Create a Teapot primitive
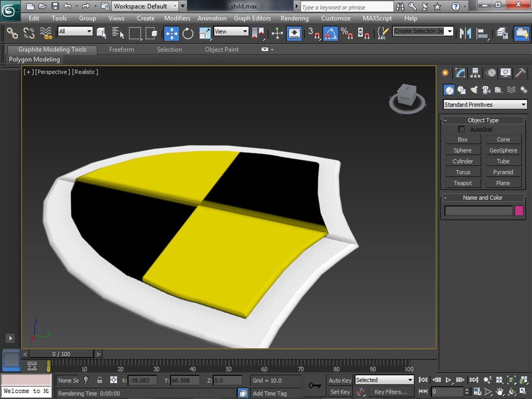Viewport: 532px width, 399px height. tap(463, 183)
